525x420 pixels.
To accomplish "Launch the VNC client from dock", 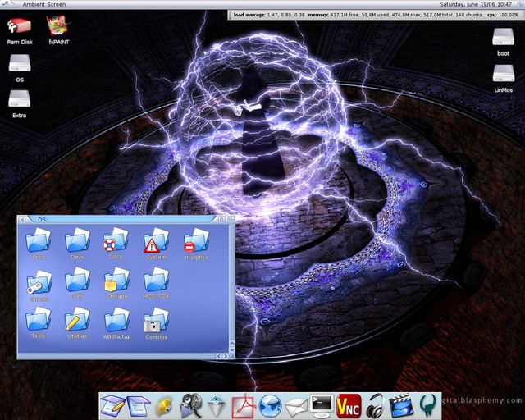I will (x=349, y=406).
